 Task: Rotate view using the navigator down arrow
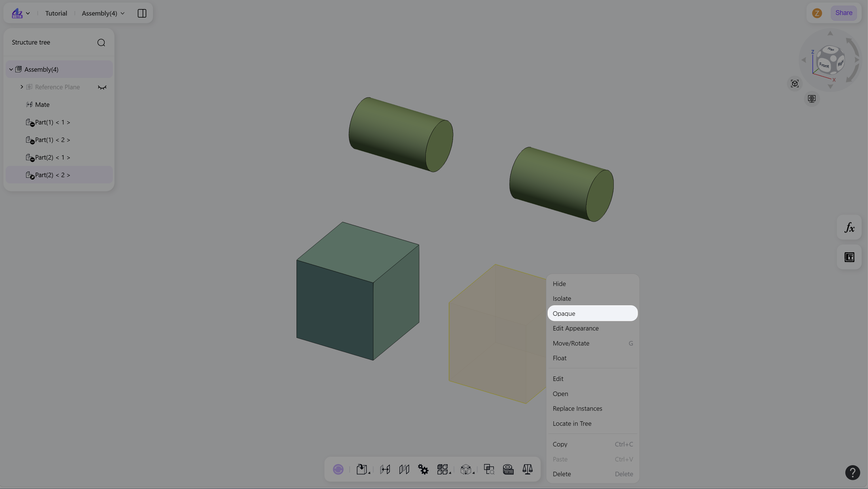[830, 87]
